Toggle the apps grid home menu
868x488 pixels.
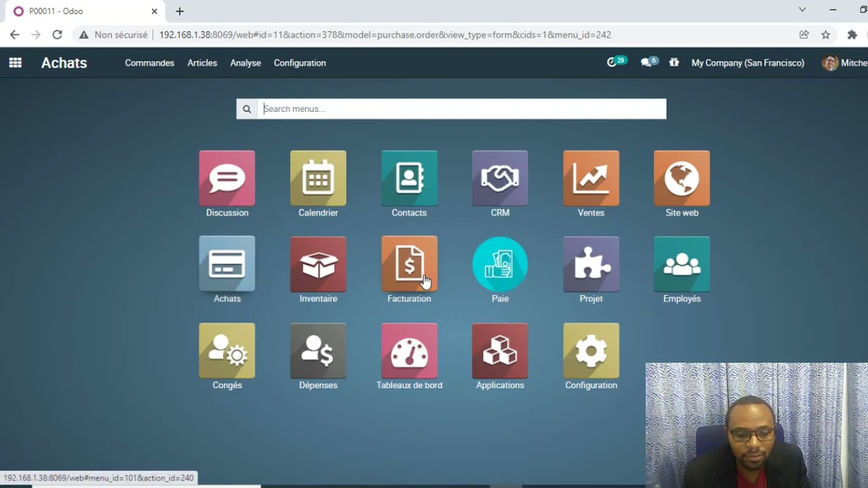tap(15, 63)
